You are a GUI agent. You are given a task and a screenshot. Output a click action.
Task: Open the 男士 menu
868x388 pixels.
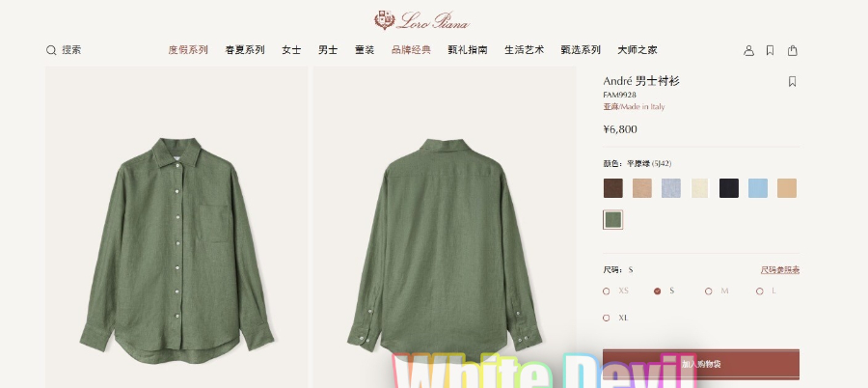point(328,50)
